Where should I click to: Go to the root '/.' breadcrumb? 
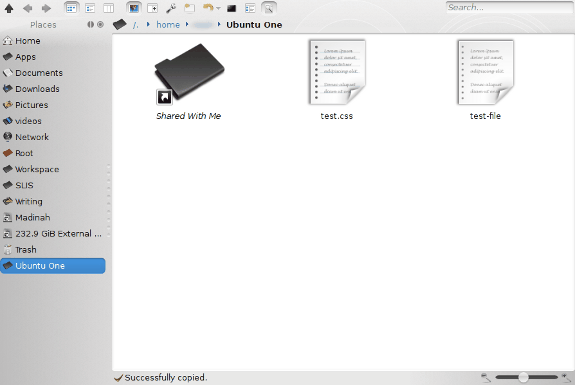tap(135, 25)
